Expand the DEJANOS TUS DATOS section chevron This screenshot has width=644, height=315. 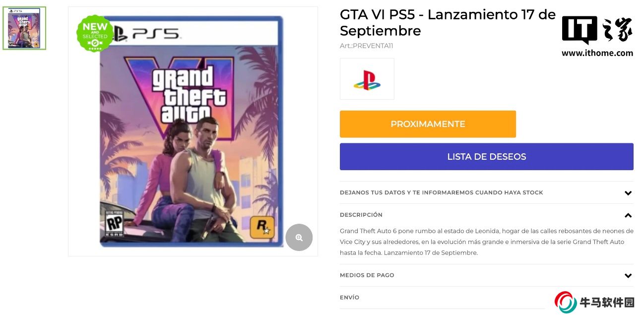628,193
